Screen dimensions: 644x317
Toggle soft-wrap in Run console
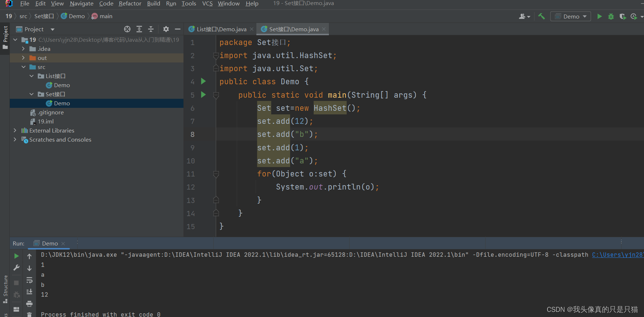coord(29,280)
